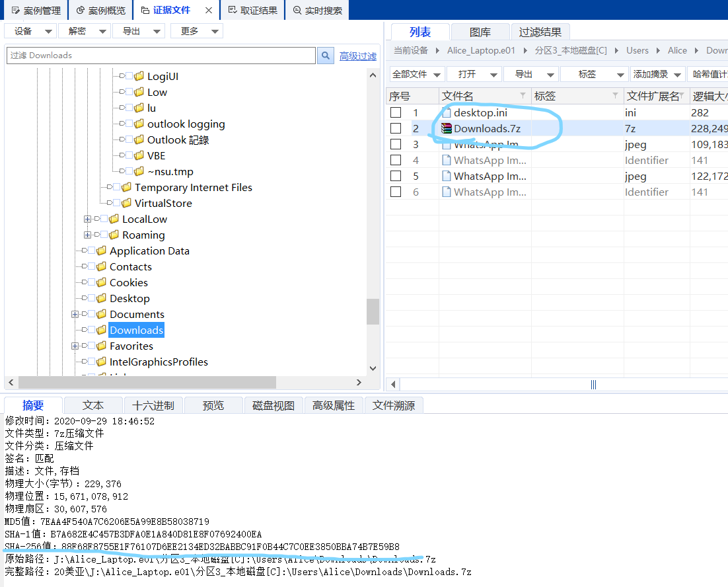Click horizontal scrollbar thumb of folder tree
Screen dimensions: 728x587
click(147, 383)
